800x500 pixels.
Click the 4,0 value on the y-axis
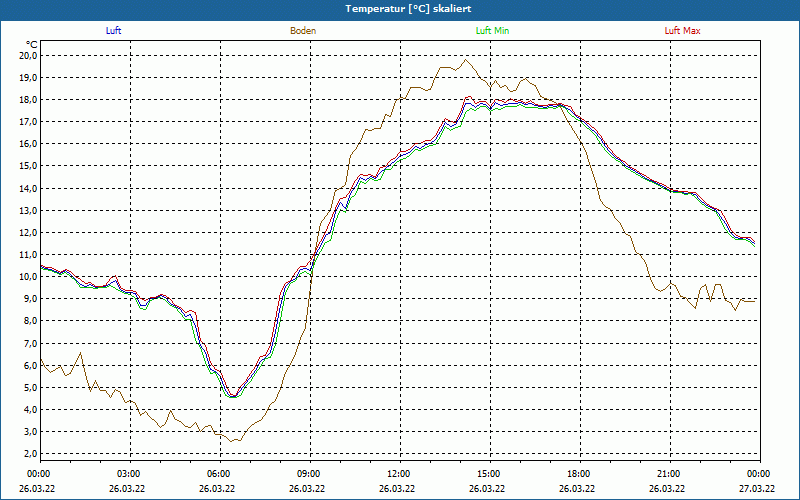click(30, 409)
